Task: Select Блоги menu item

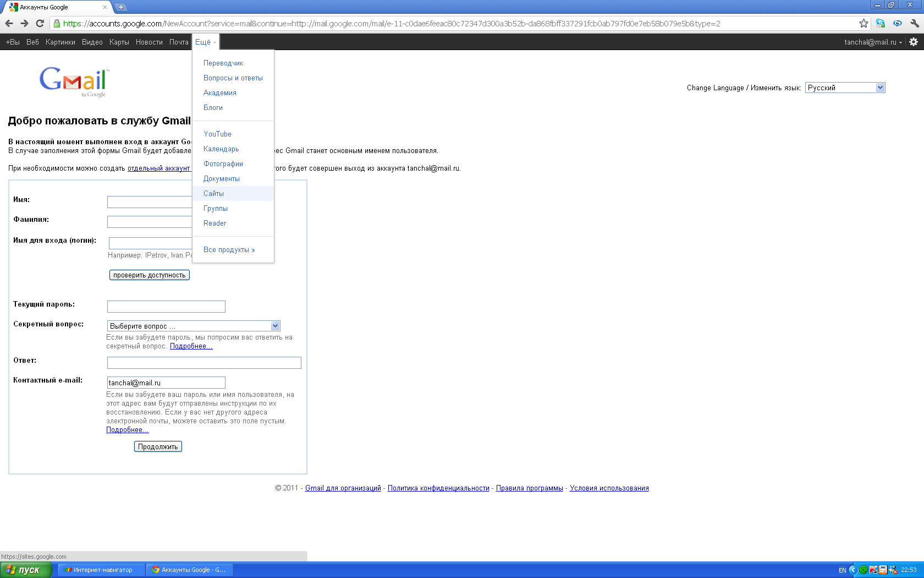Action: (233, 108)
